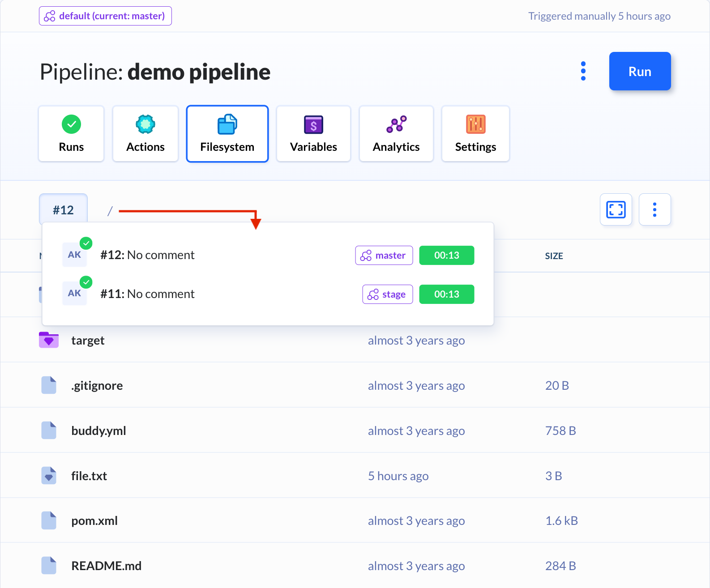
Task: Click the 5 hours ago date of file.txt
Action: click(398, 476)
